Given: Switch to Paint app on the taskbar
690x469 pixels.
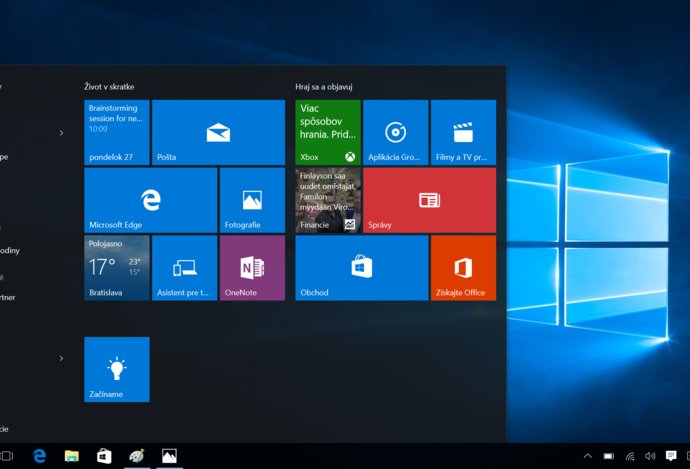Looking at the screenshot, I should click(x=137, y=456).
